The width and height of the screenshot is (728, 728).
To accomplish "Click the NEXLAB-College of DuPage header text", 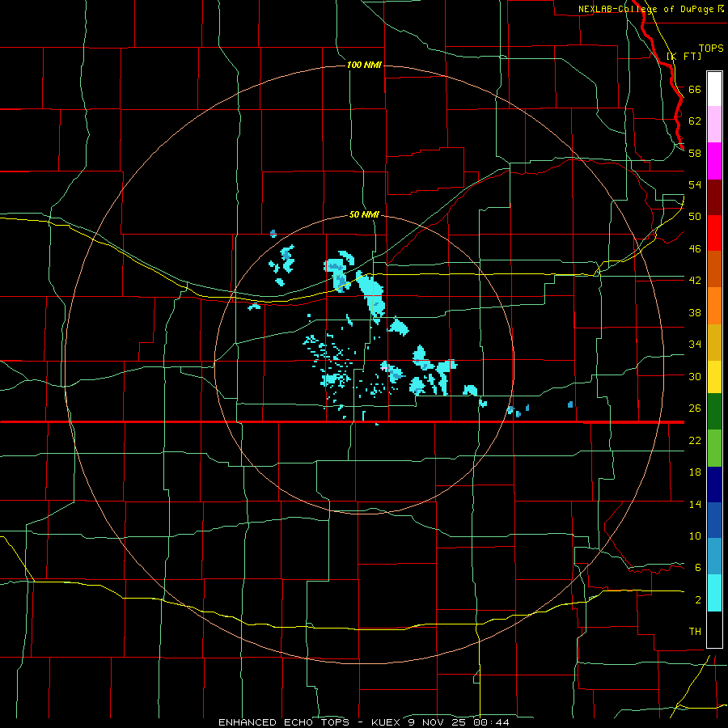I will pyautogui.click(x=648, y=9).
